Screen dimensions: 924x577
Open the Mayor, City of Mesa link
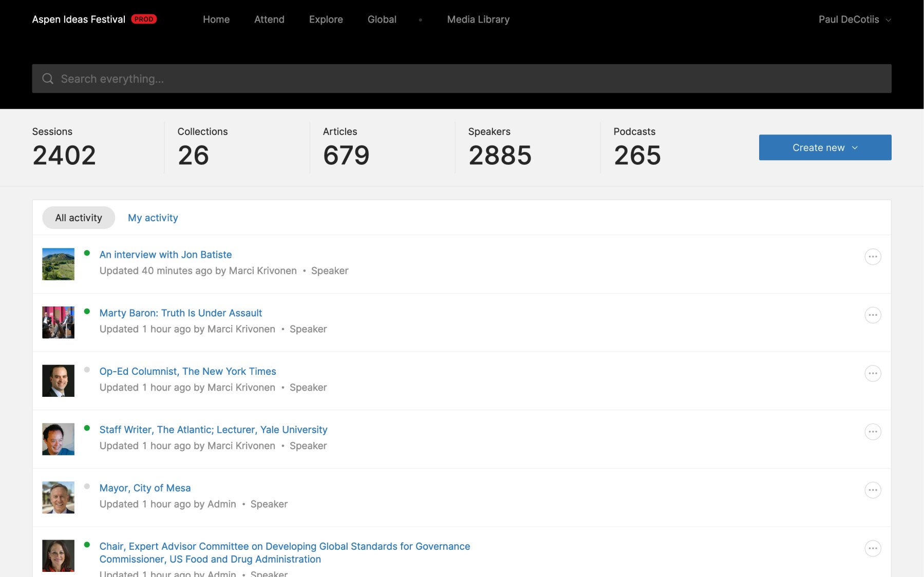(145, 488)
